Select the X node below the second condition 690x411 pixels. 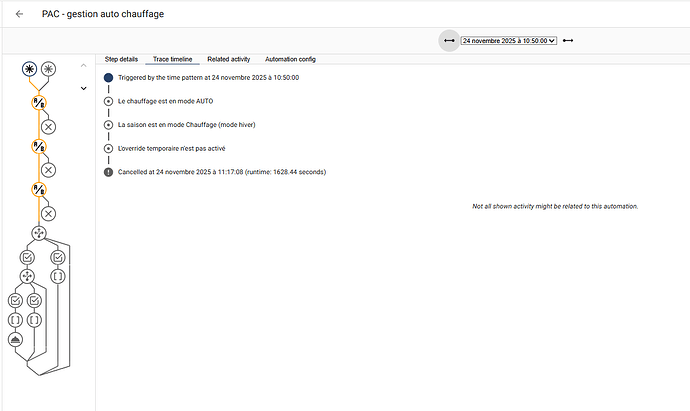pyautogui.click(x=48, y=170)
